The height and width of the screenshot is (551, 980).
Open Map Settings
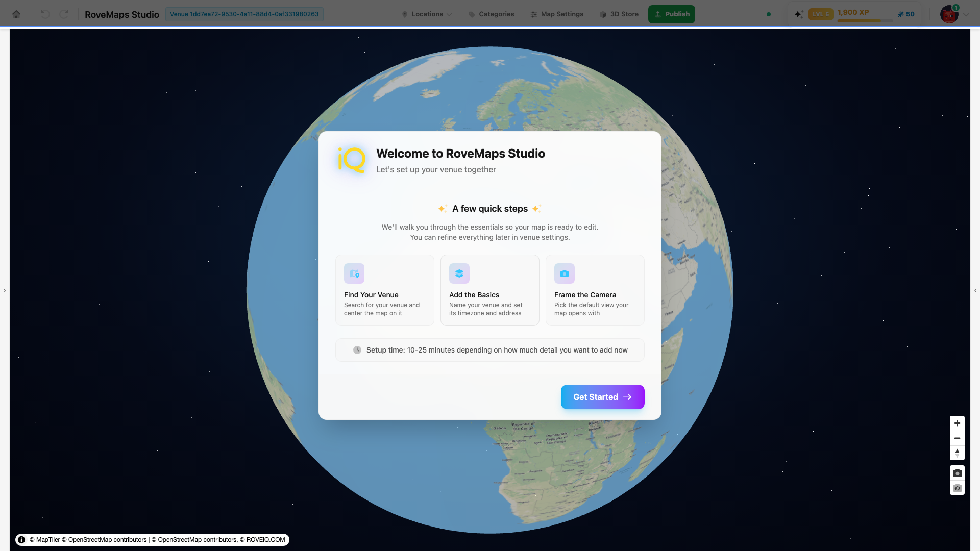(x=557, y=14)
